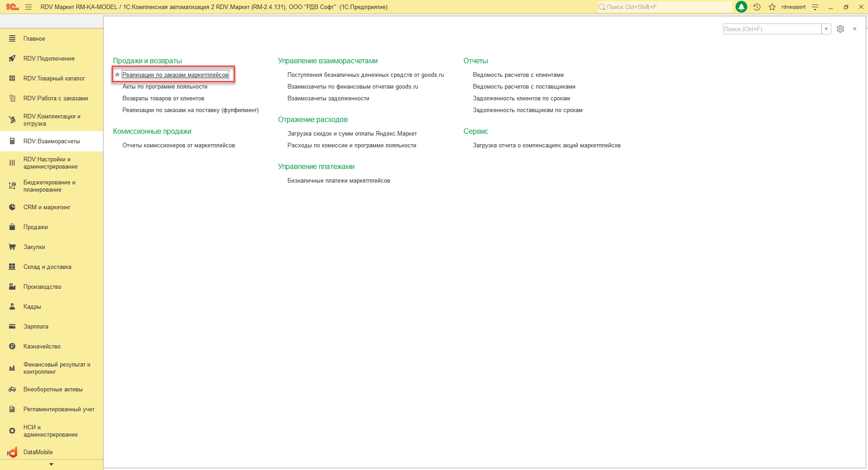
Task: Switch to RDV:Товарный каталог section
Action: pyautogui.click(x=54, y=79)
